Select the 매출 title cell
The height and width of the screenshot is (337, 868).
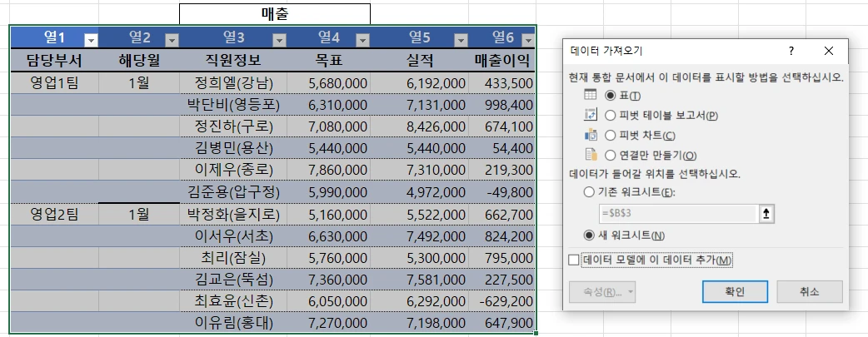click(275, 14)
